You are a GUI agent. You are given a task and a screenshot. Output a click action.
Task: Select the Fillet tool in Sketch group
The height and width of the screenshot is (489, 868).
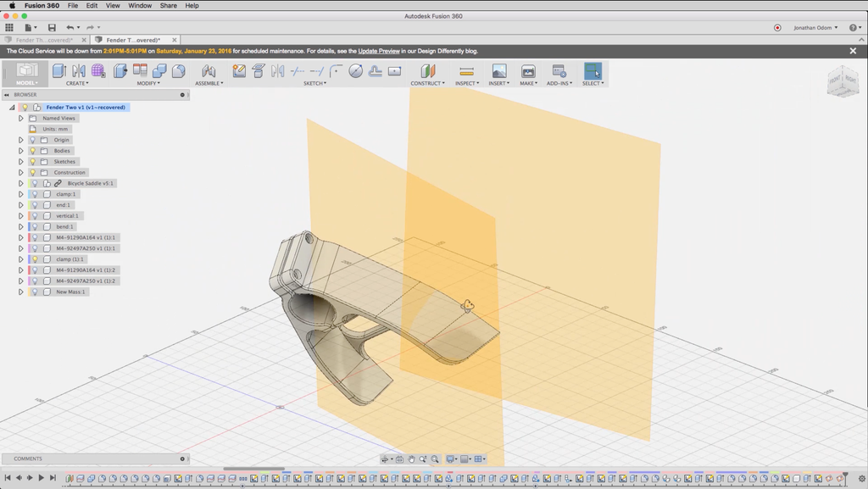point(336,71)
